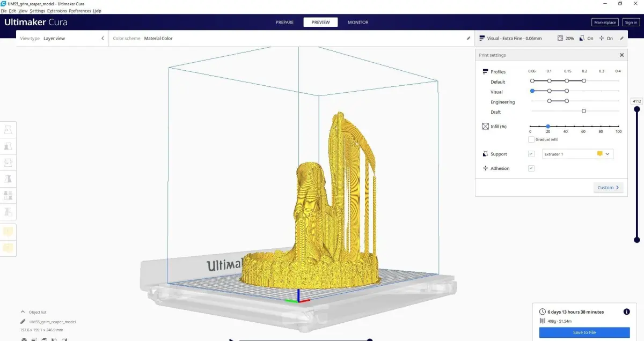Select the Mirror tool in left toolbar
644x341 pixels.
pos(8,179)
